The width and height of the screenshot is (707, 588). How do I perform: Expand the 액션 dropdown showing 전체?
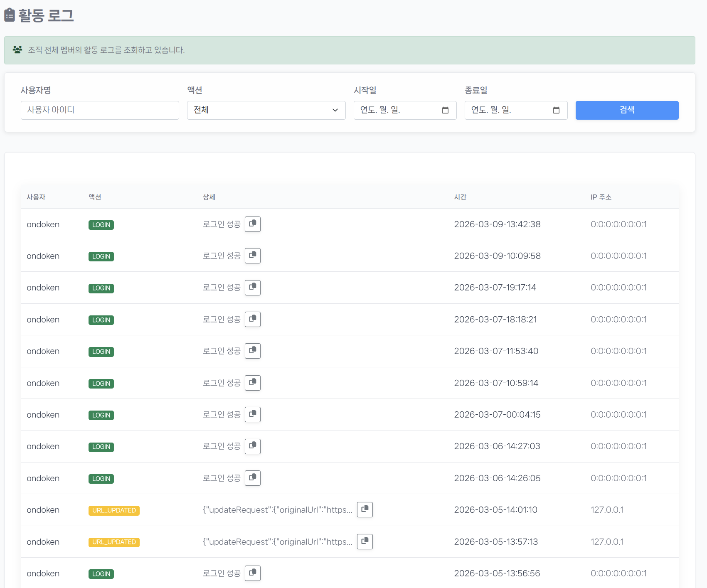point(266,110)
